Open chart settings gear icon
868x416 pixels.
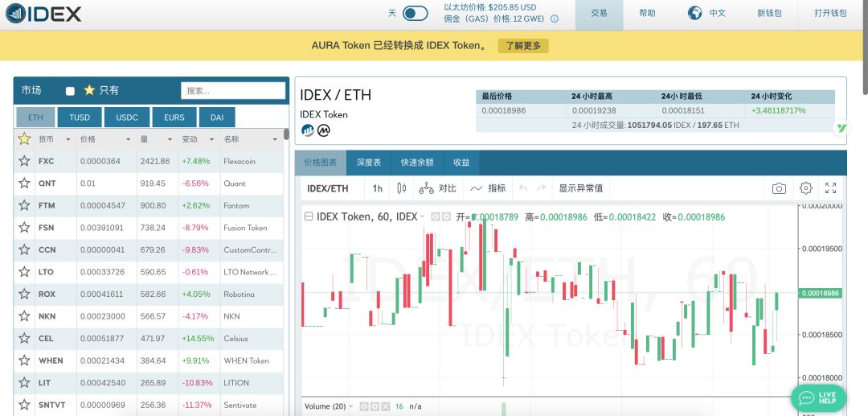[x=805, y=188]
